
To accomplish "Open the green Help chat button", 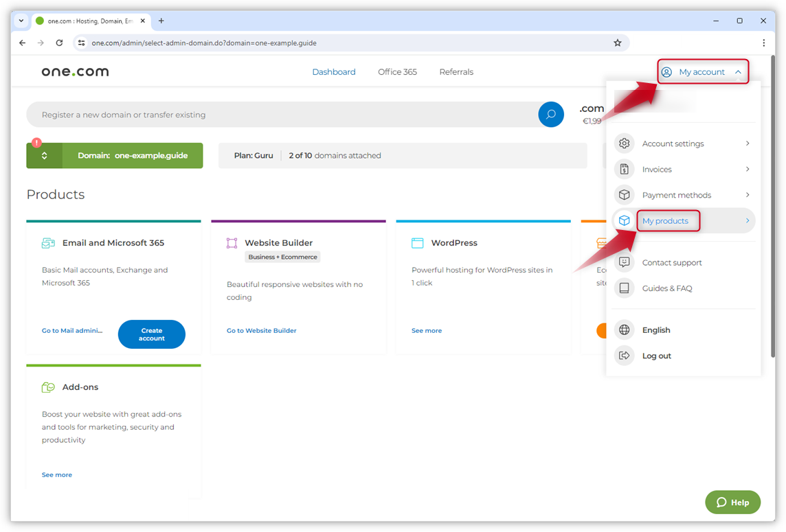I will pos(732,502).
